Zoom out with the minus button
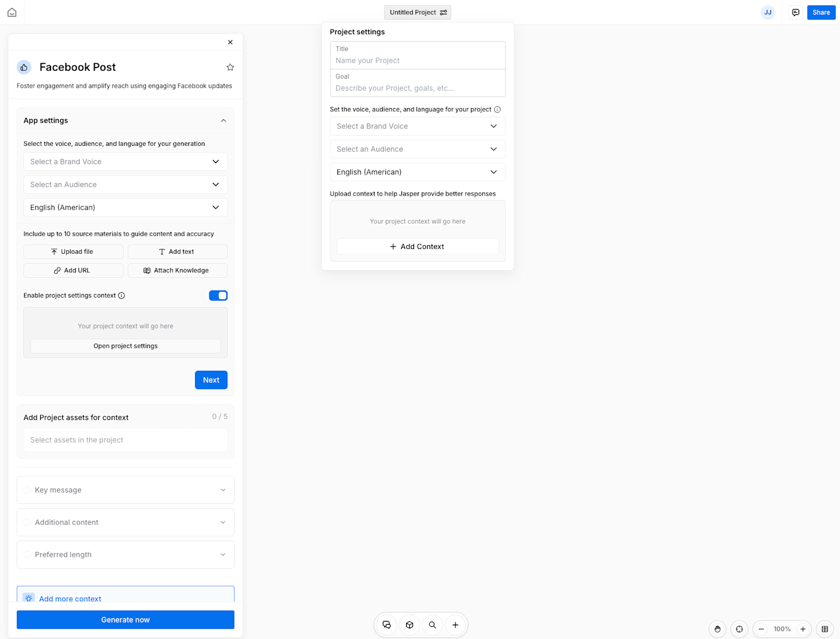Screen dimensions: 840x639 click(x=761, y=629)
